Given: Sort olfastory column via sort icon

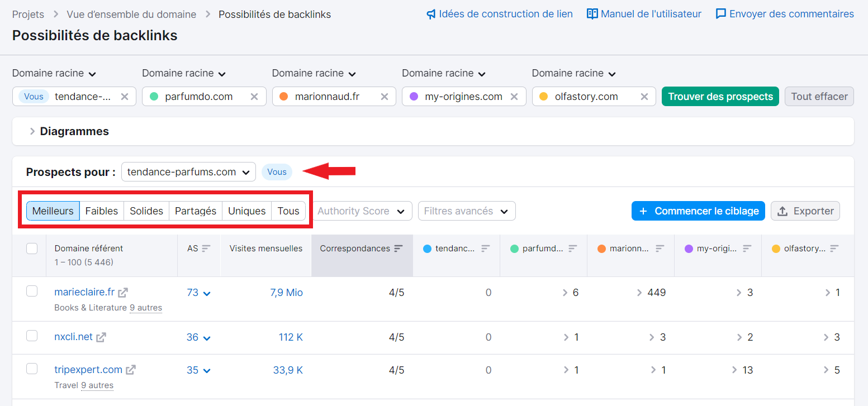Looking at the screenshot, I should 834,249.
